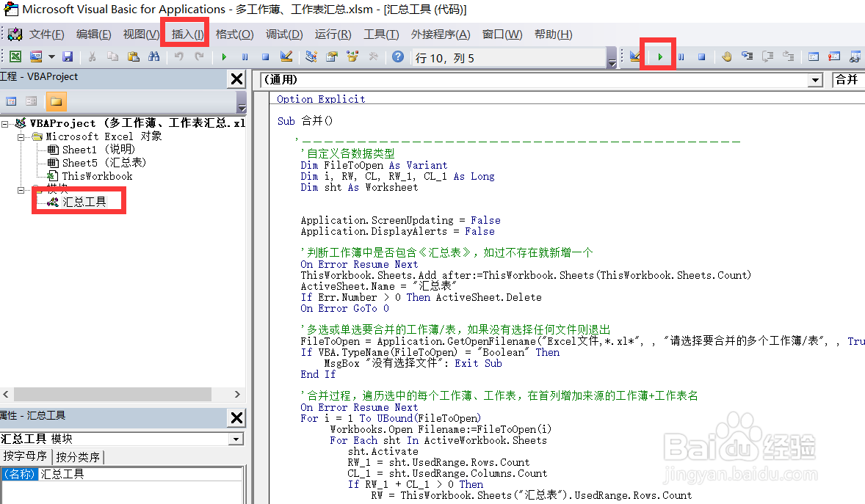The width and height of the screenshot is (865, 504).
Task: Open the 工具(T) menu
Action: (381, 34)
